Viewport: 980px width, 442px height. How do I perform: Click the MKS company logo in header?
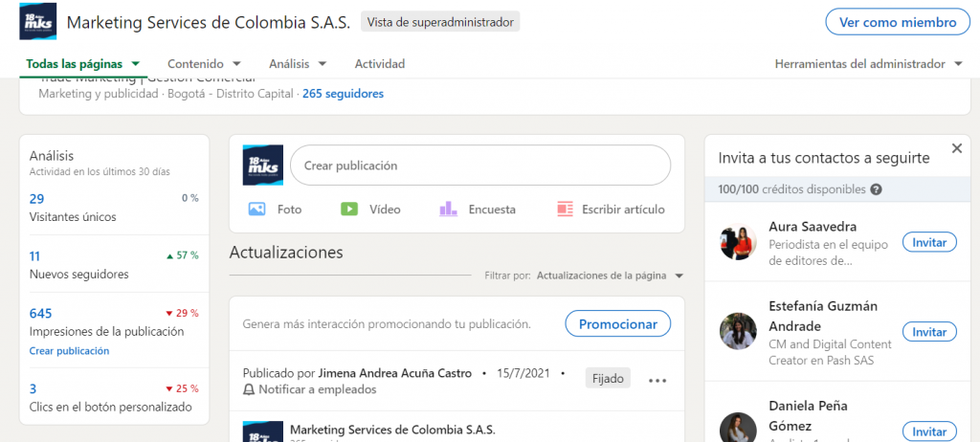pyautogui.click(x=37, y=21)
